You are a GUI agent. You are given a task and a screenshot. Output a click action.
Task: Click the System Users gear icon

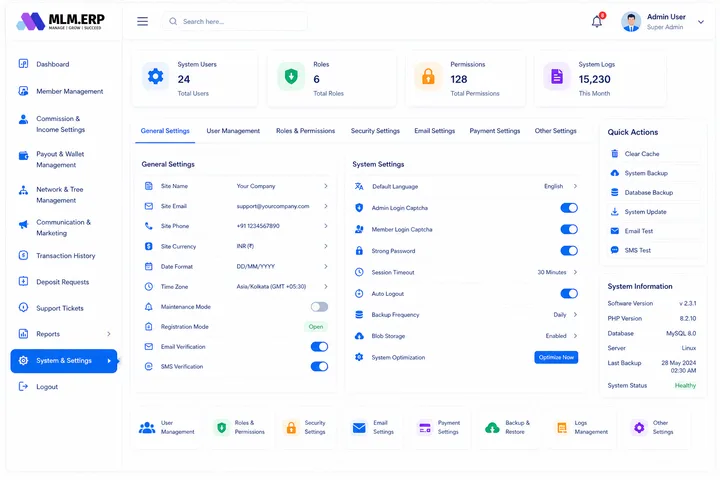pos(155,76)
